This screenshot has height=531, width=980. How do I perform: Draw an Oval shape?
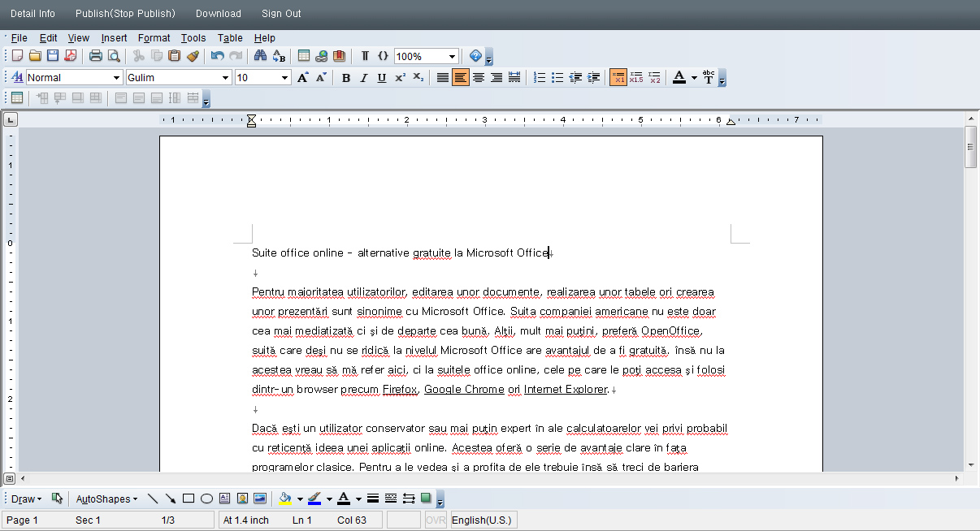click(x=206, y=499)
